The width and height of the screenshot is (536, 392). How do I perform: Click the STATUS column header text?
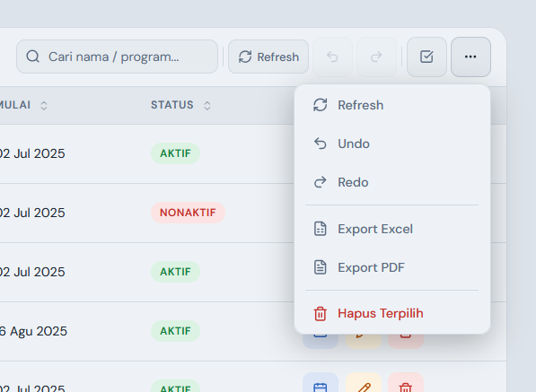[x=172, y=105]
